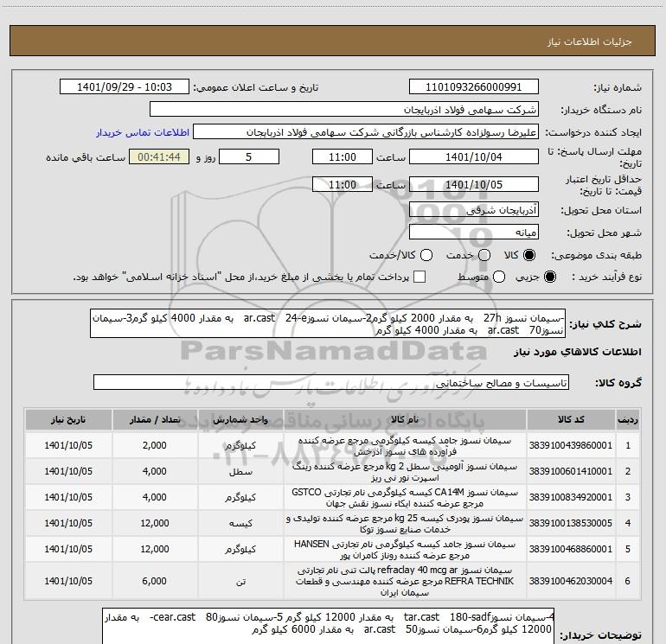Click the HANSEN product name in row 5
This screenshot has width=666, height=644.
pyautogui.click(x=405, y=549)
